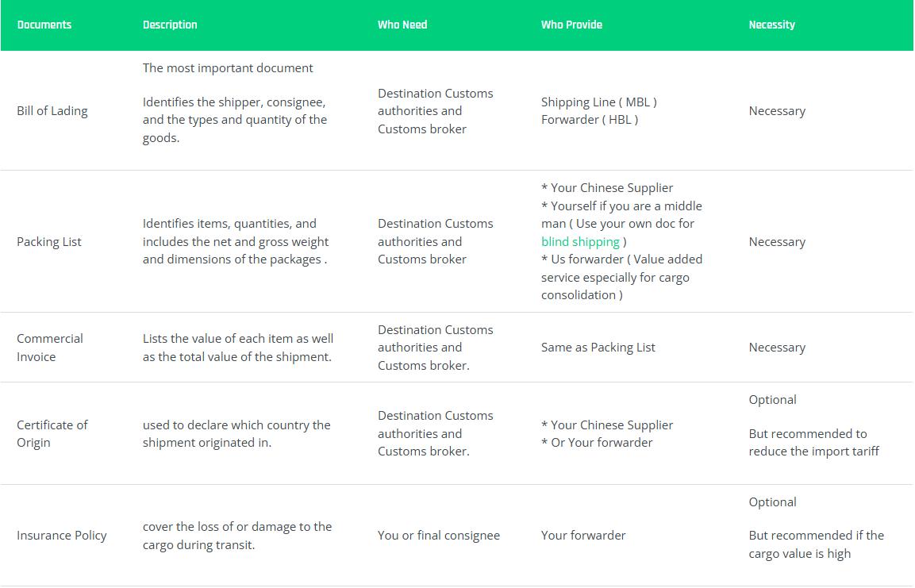Click the Documents column header
Viewport: 915px width, 588px height.
(x=44, y=25)
